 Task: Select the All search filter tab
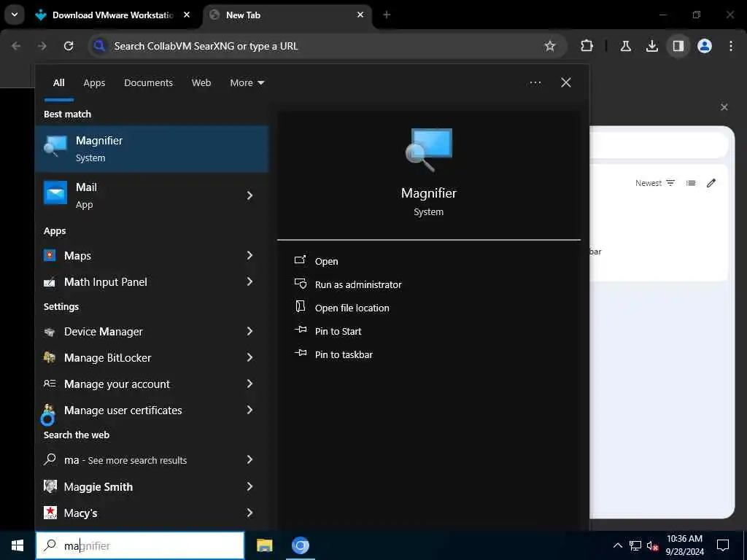58,83
